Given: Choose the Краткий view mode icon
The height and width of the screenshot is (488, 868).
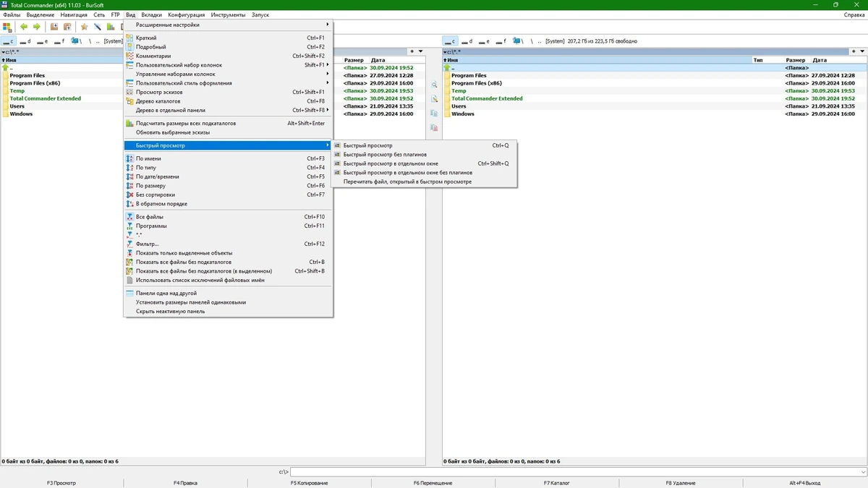Looking at the screenshot, I should point(129,38).
